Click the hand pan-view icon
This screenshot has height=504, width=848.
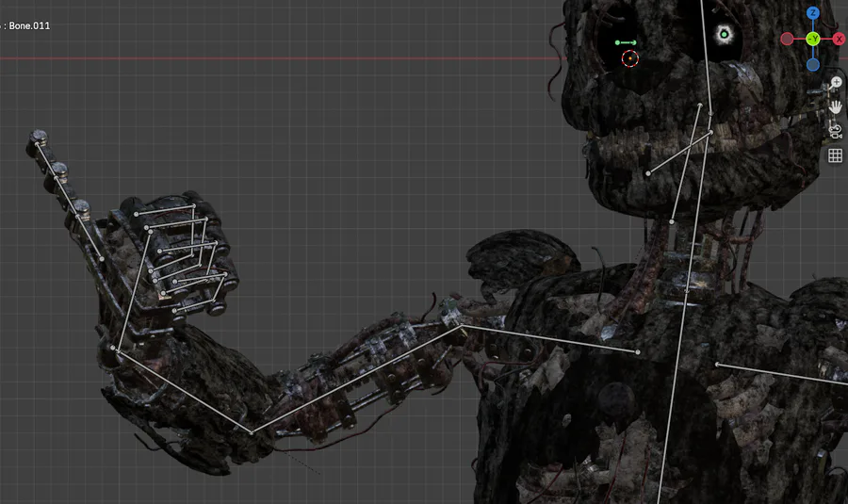836,107
